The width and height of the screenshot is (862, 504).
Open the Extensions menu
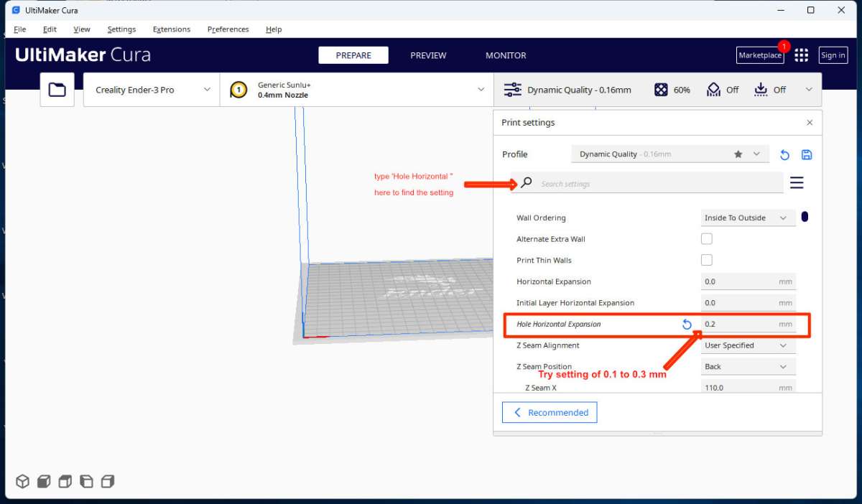[172, 29]
